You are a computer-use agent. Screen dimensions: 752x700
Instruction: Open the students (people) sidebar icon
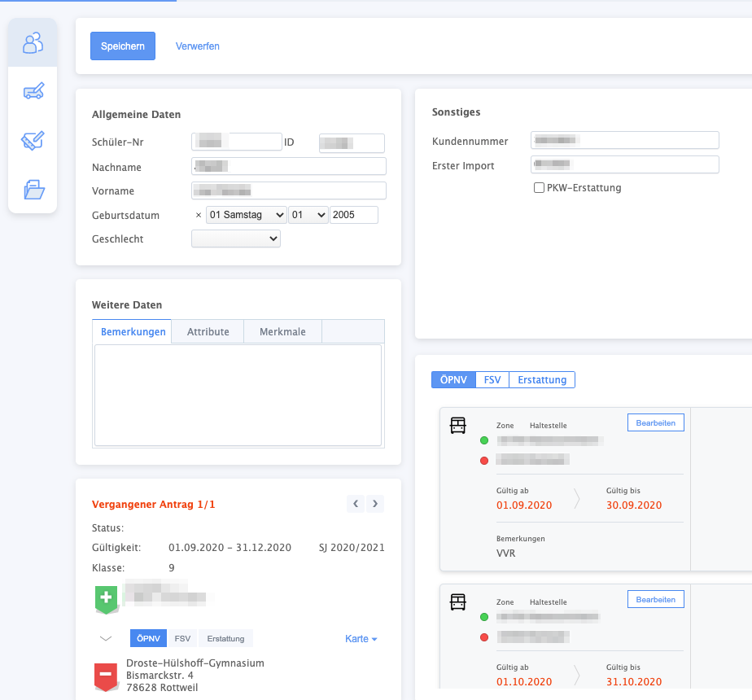click(33, 42)
